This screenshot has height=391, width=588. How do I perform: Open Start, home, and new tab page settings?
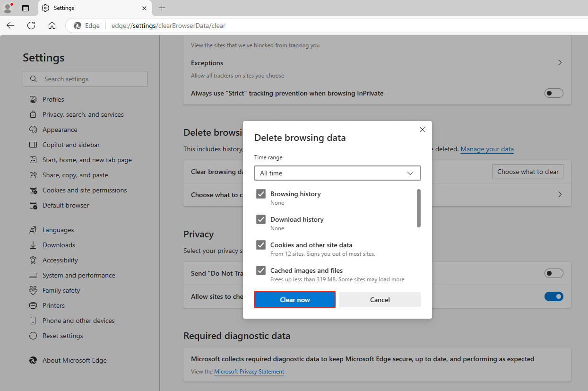(87, 160)
